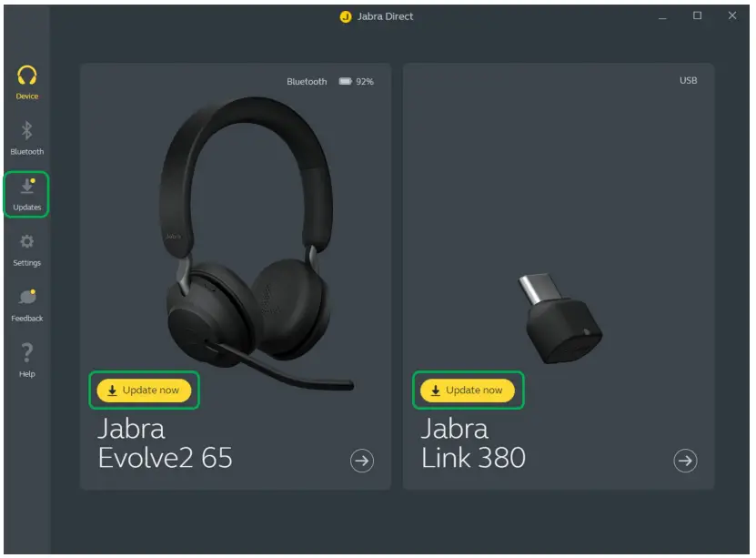
Task: Click the Jabra Evolve2 65 device name
Action: (x=165, y=443)
